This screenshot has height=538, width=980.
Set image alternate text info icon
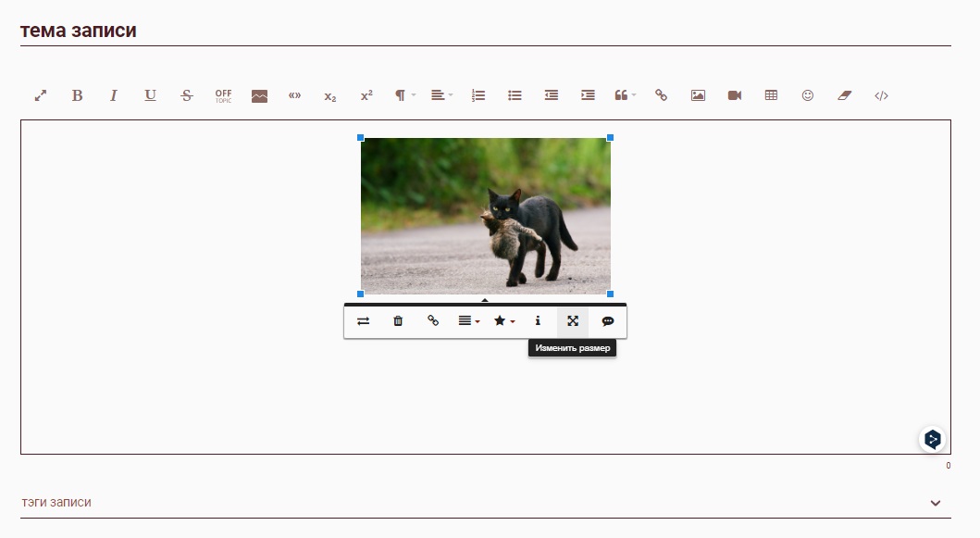point(538,321)
